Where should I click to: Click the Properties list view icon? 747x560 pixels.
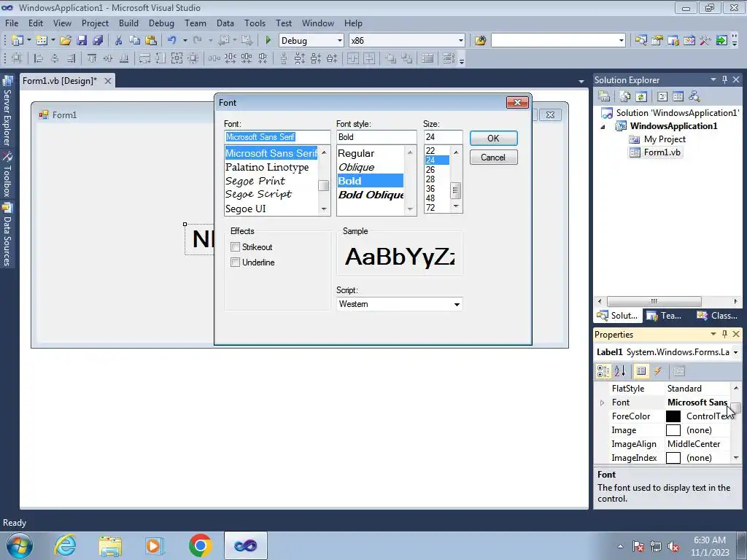[641, 371]
